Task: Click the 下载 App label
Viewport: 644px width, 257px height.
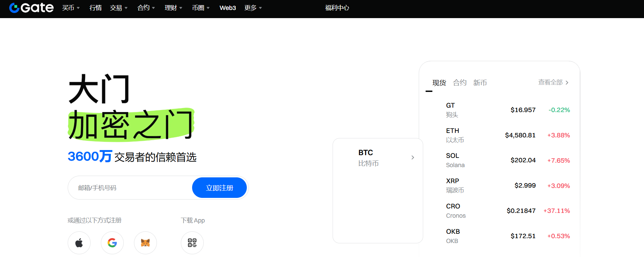Action: click(x=193, y=220)
